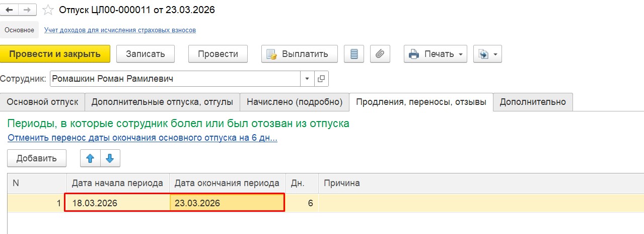The width and height of the screenshot is (644, 234).
Task: Click Отменить перенос даты окончания link
Action: pos(142,138)
